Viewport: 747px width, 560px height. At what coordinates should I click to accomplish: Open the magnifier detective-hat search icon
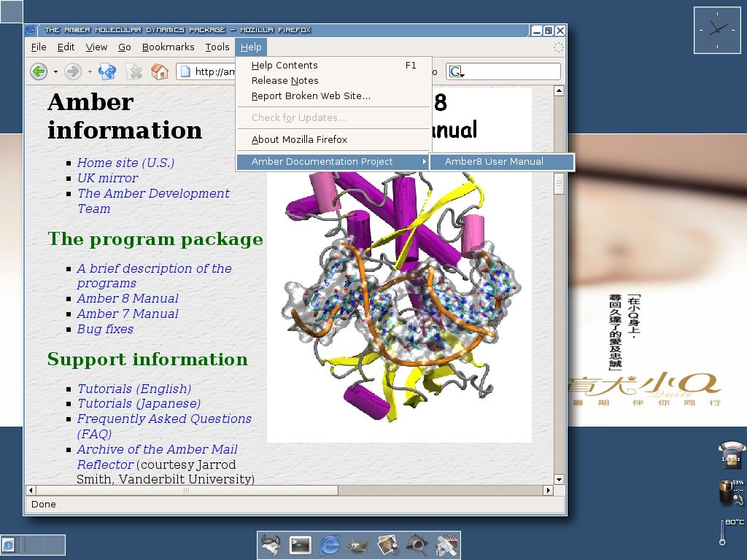coord(417,545)
